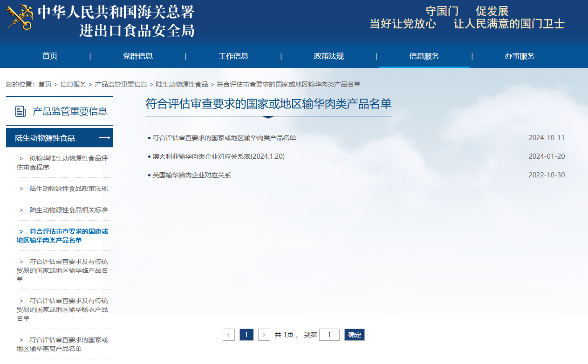Switch to the 办事服务 menu tab
Viewport: 588px width, 364px height.
520,56
